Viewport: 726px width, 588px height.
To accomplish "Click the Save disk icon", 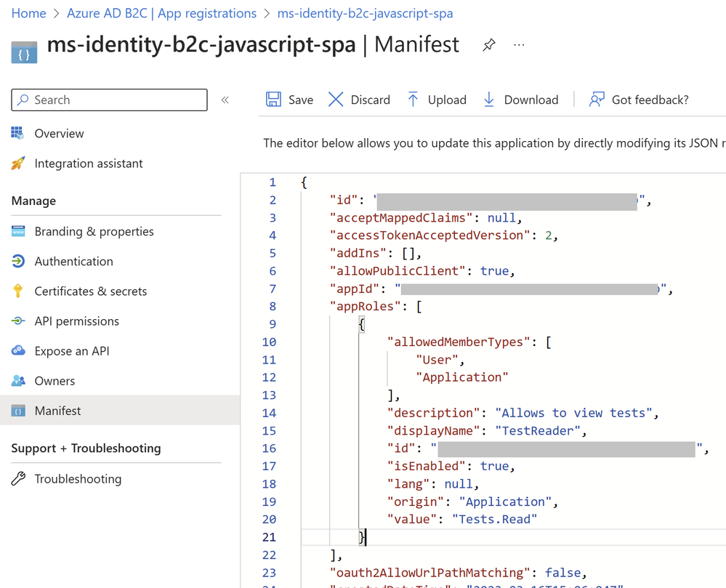I will (x=273, y=100).
